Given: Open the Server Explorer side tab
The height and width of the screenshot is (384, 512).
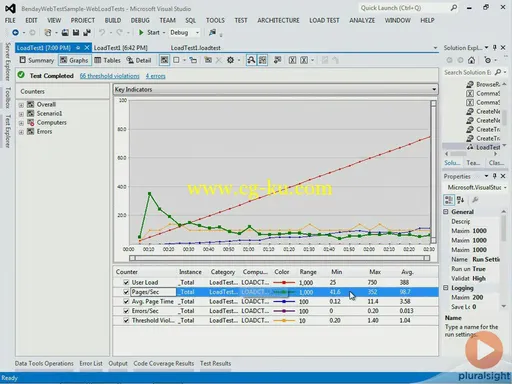Looking at the screenshot, I should pyautogui.click(x=8, y=62).
